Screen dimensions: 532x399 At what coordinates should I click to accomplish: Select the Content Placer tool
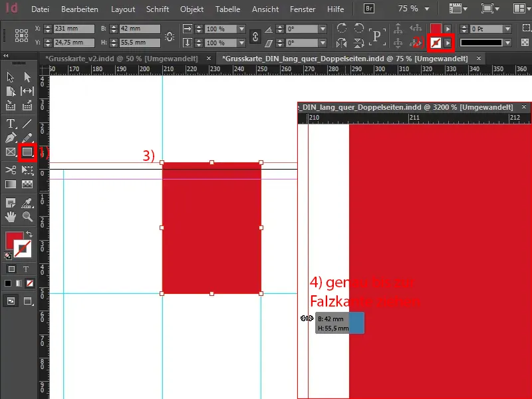coord(27,106)
